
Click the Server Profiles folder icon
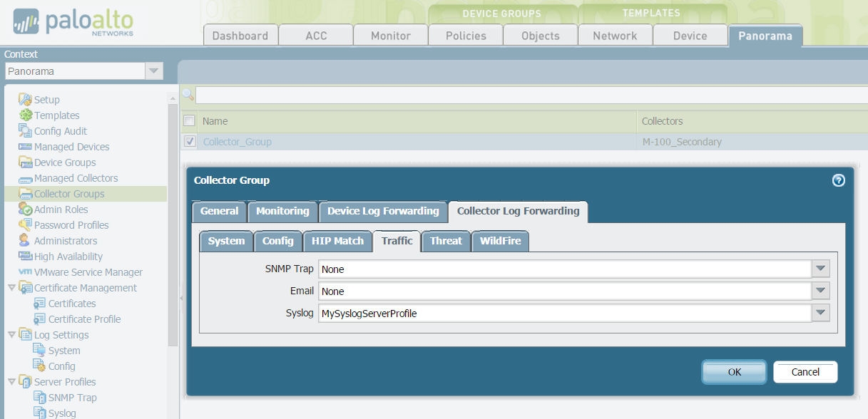coord(26,382)
